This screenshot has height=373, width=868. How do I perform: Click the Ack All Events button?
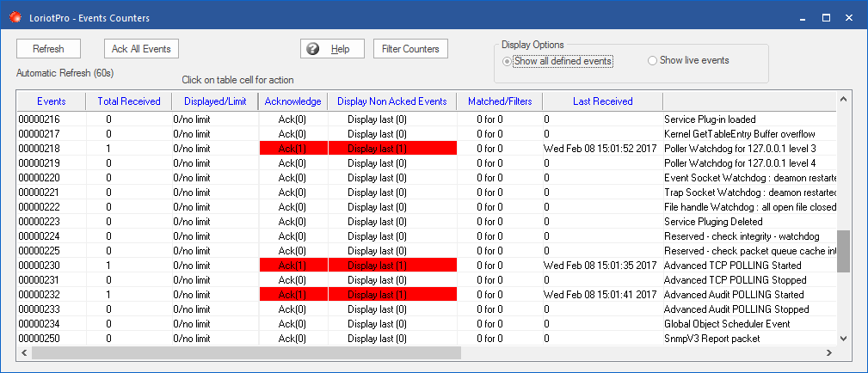pos(141,49)
